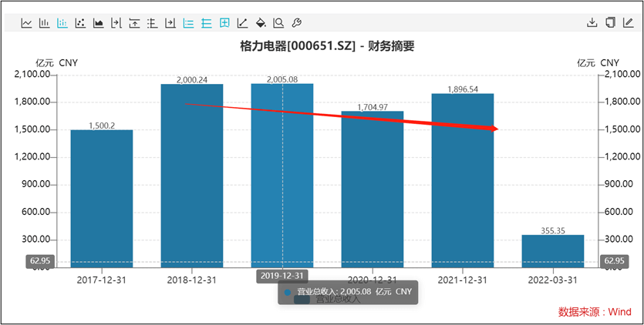Switch to the line chart type
Viewport: 644px width, 325px height.
(26, 23)
